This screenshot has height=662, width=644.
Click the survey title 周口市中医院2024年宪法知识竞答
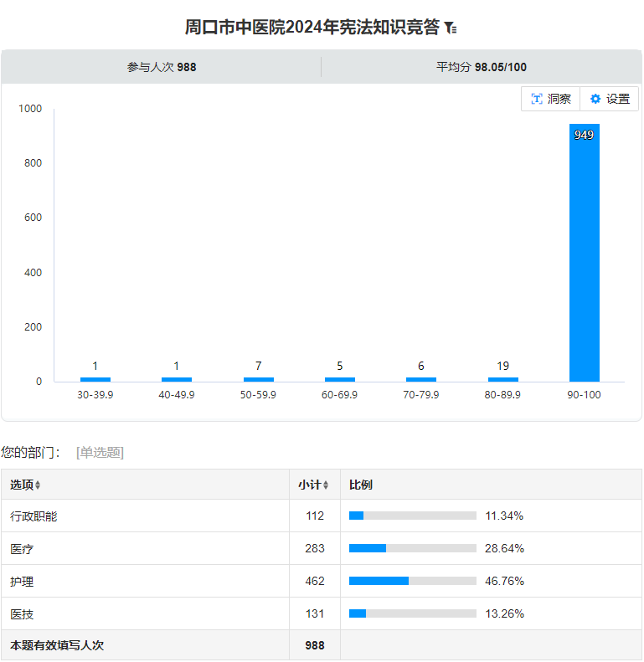coord(312,28)
